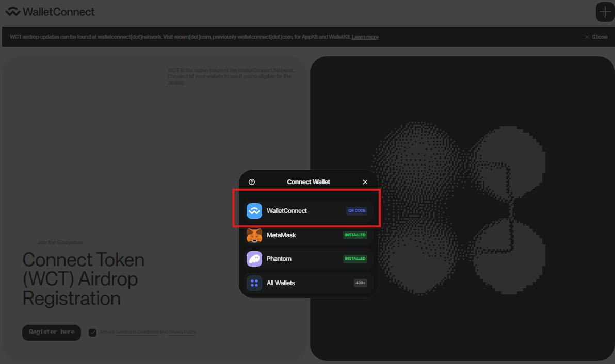The image size is (615, 364).
Task: Click the QR CODE badge on WalletConnect
Action: [x=357, y=211]
